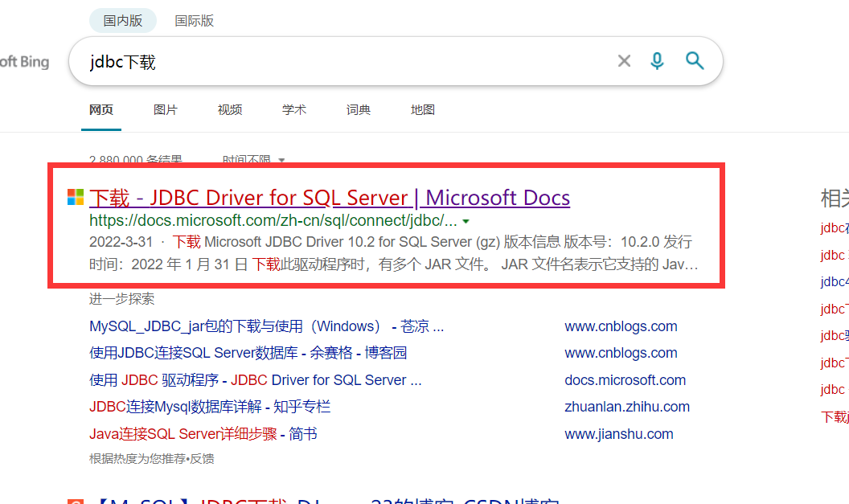
Task: Open the 图片 search tab
Action: click(x=166, y=109)
